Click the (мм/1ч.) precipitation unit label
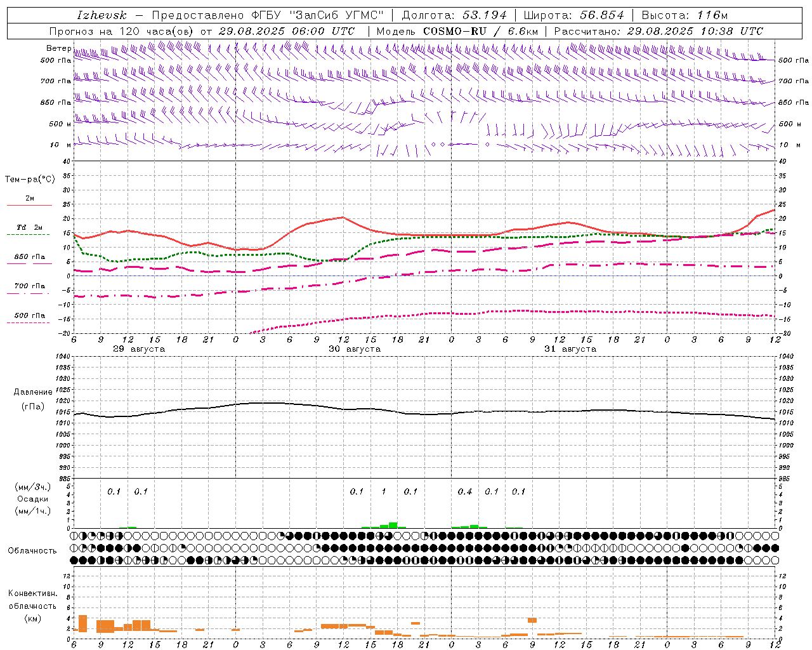 33,511
